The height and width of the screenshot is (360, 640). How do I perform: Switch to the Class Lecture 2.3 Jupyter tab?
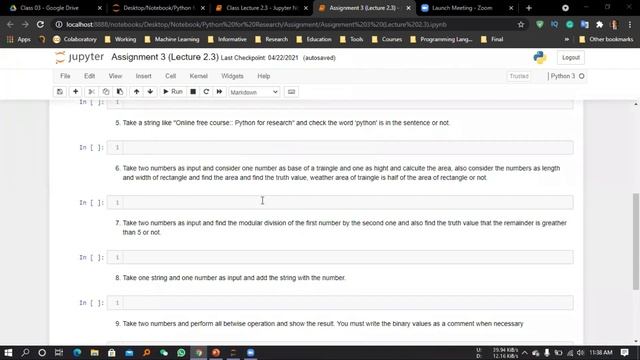(x=261, y=8)
